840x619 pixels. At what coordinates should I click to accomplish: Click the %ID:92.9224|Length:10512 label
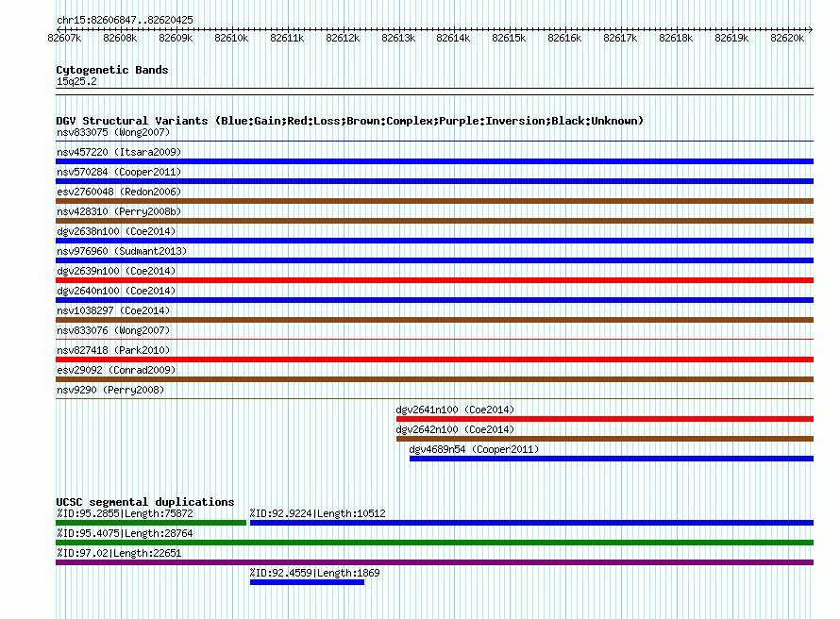pyautogui.click(x=318, y=513)
